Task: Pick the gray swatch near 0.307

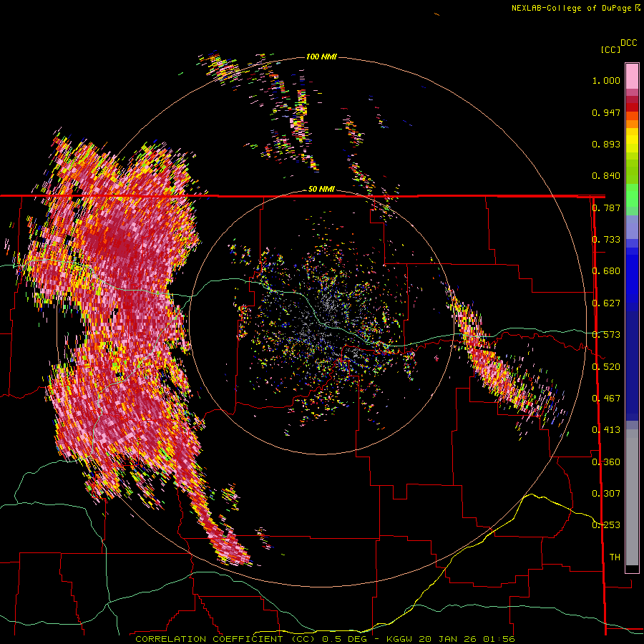Action: pyautogui.click(x=632, y=497)
